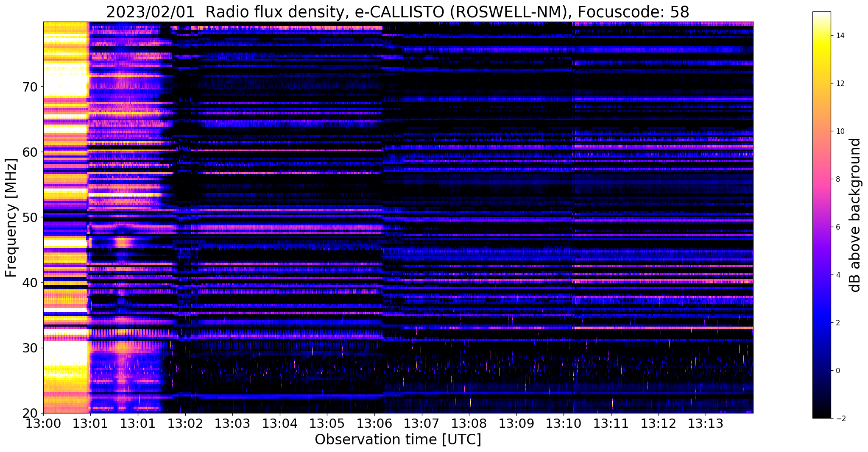
Task: Click colorbar tick value 0
Action: point(837,371)
